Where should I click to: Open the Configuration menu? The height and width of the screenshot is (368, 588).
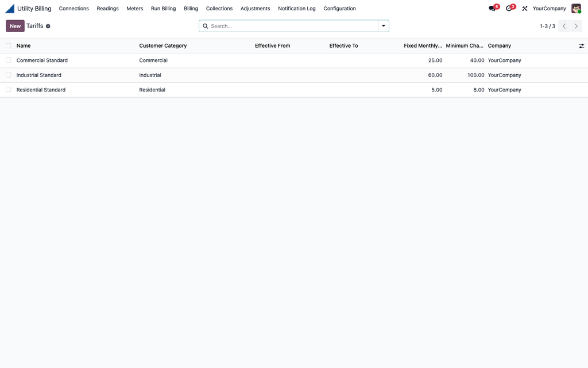(339, 8)
